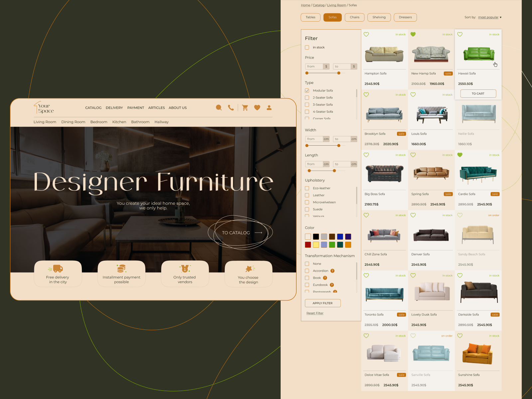Click Book mechanism help question icon
This screenshot has width=532, height=399.
(x=325, y=278)
